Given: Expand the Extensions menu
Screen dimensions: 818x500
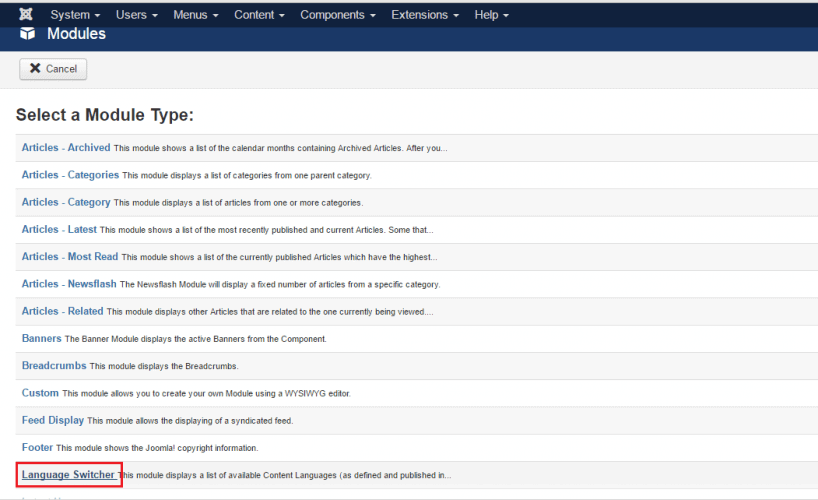Looking at the screenshot, I should [x=425, y=15].
